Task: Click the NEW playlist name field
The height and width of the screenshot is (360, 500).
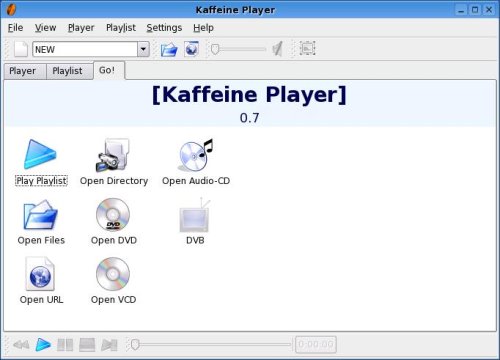Action: pos(85,49)
